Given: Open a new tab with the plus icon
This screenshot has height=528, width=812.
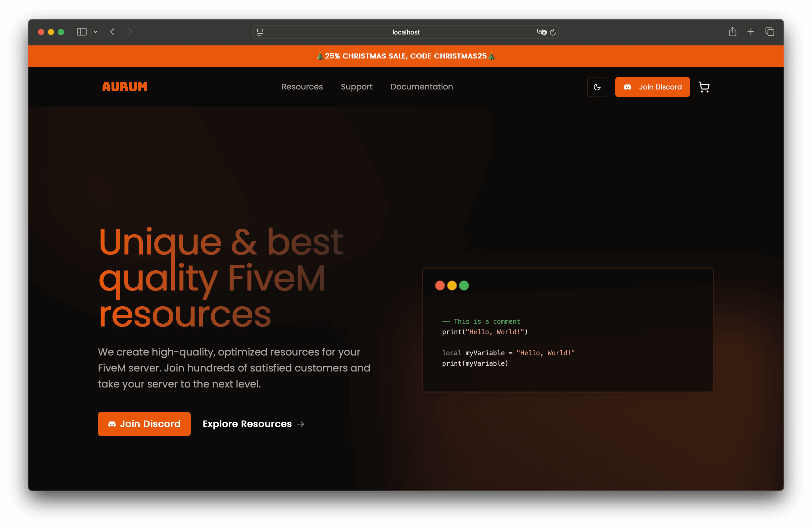Looking at the screenshot, I should coord(750,32).
